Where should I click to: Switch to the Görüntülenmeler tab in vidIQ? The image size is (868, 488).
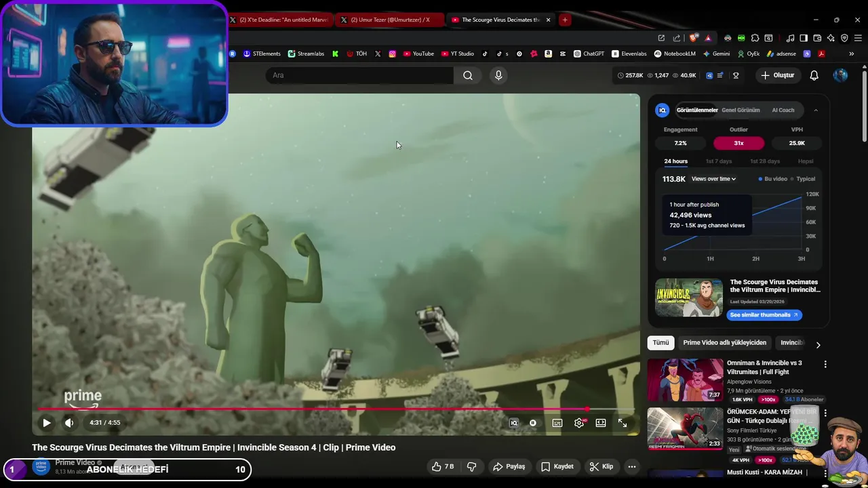697,110
